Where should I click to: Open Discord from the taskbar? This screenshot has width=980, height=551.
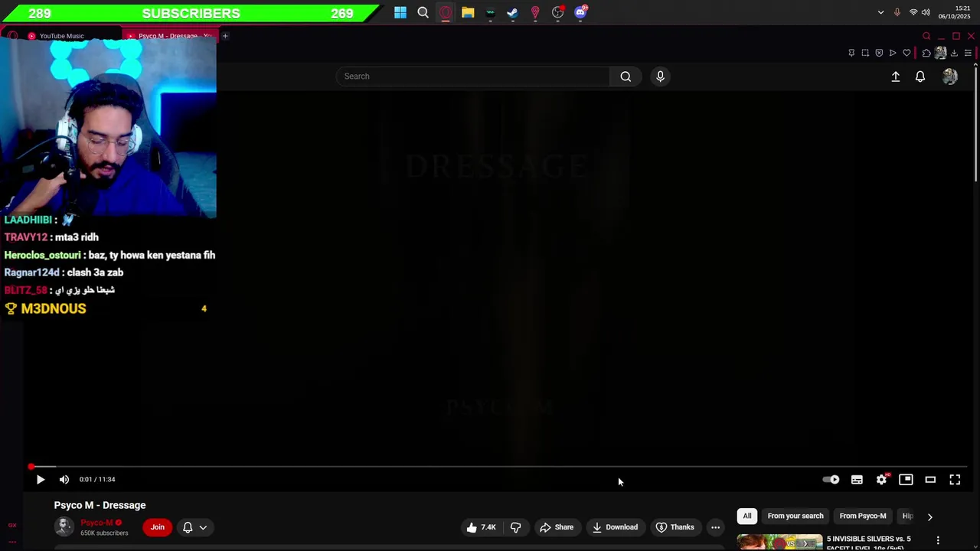580,12
